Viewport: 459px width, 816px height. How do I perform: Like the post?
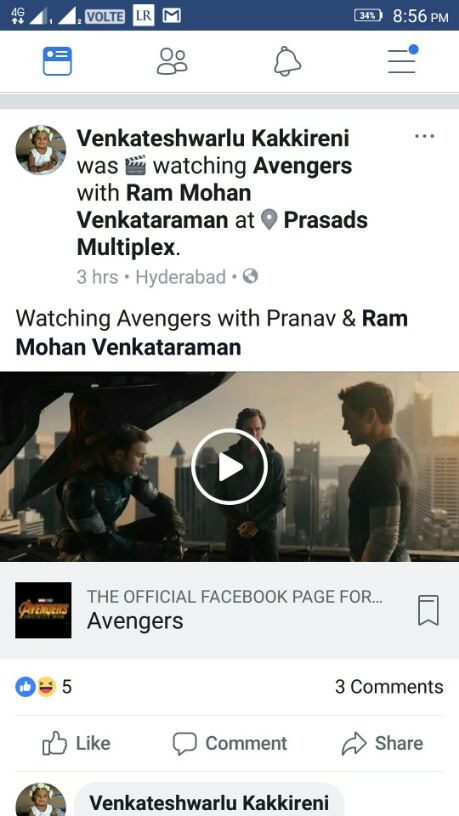coord(76,743)
